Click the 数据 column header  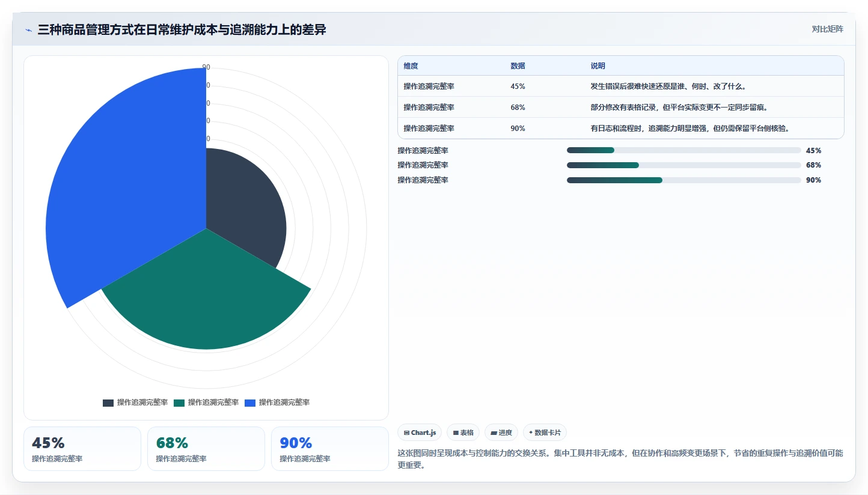pos(518,66)
